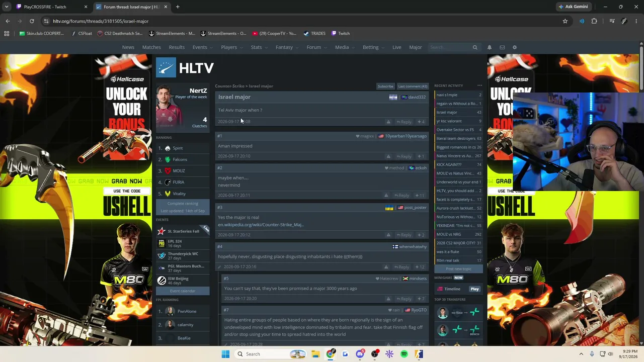This screenshot has height=362, width=644.
Task: Expand the Events dropdown menu
Action: point(202,47)
